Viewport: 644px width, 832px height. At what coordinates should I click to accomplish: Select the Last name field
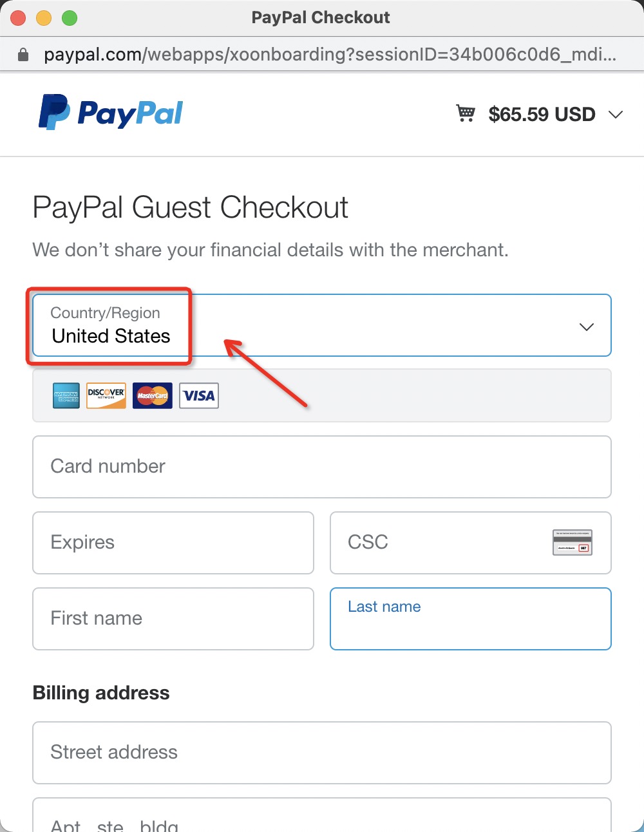click(x=471, y=619)
